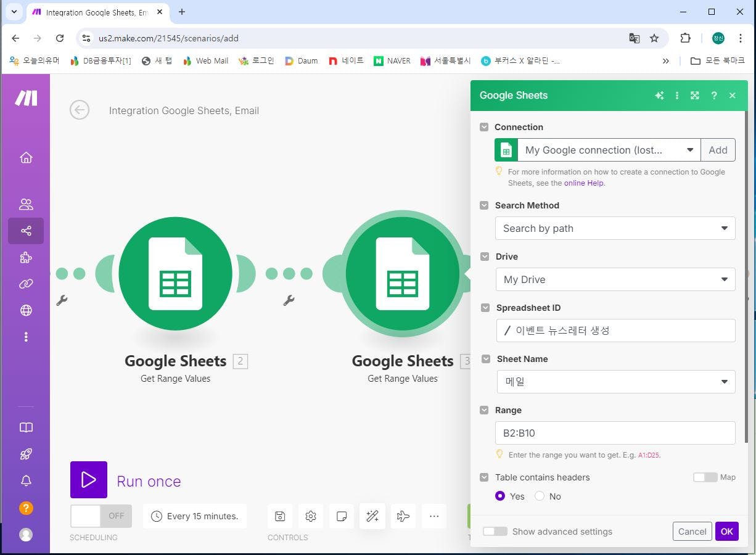The width and height of the screenshot is (756, 555).
Task: Select the Google Sheets module 2 circle
Action: tap(176, 274)
